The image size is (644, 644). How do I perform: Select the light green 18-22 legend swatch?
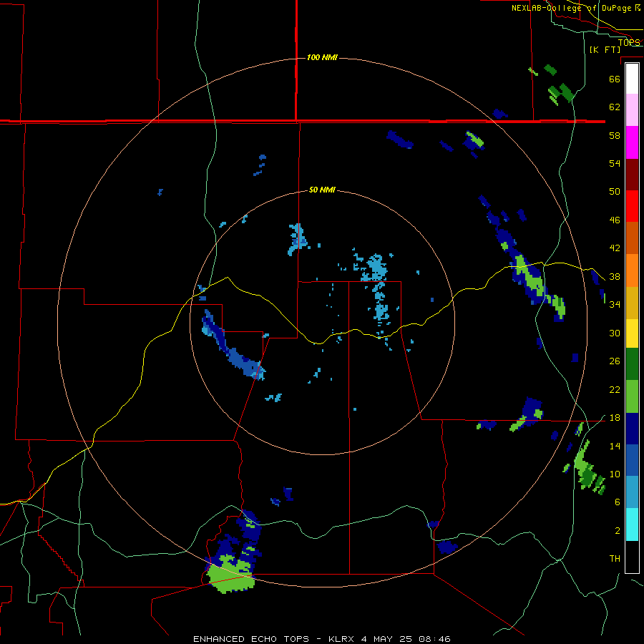[x=632, y=396]
